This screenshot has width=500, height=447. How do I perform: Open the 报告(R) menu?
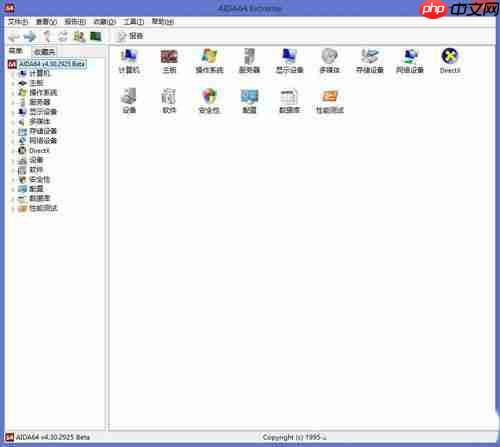coord(75,22)
